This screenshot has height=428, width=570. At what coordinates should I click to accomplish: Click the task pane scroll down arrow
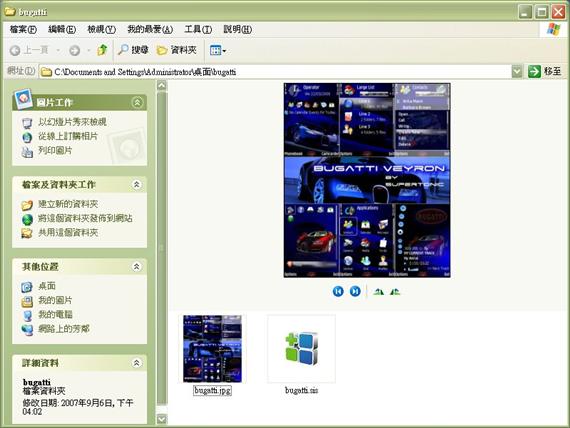click(162, 419)
